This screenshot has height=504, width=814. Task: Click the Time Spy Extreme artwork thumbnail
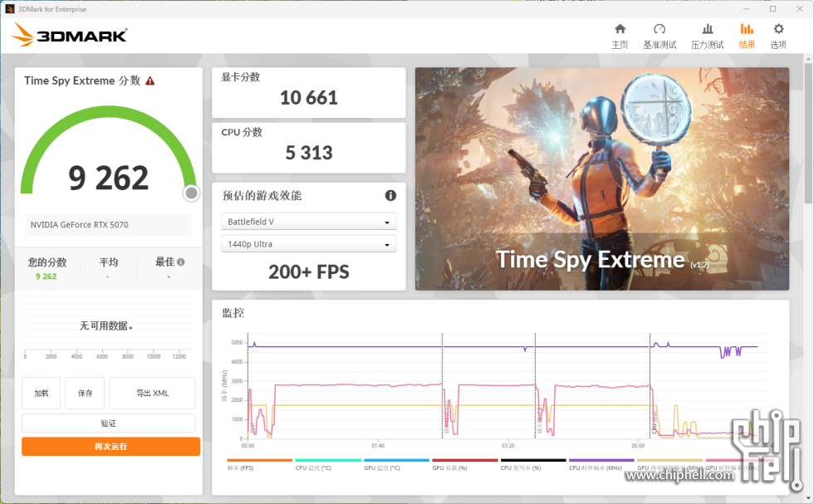click(x=602, y=179)
